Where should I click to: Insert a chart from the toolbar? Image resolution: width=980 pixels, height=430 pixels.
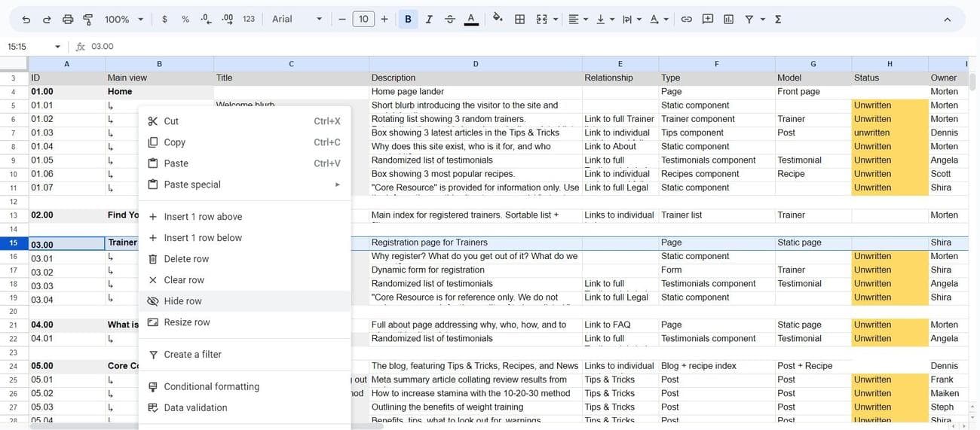coord(728,19)
